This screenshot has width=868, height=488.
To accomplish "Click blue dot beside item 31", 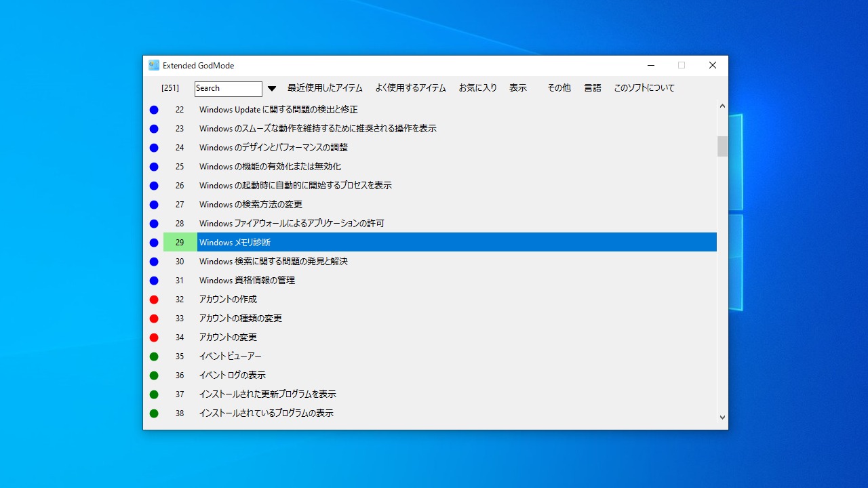I will coord(154,281).
